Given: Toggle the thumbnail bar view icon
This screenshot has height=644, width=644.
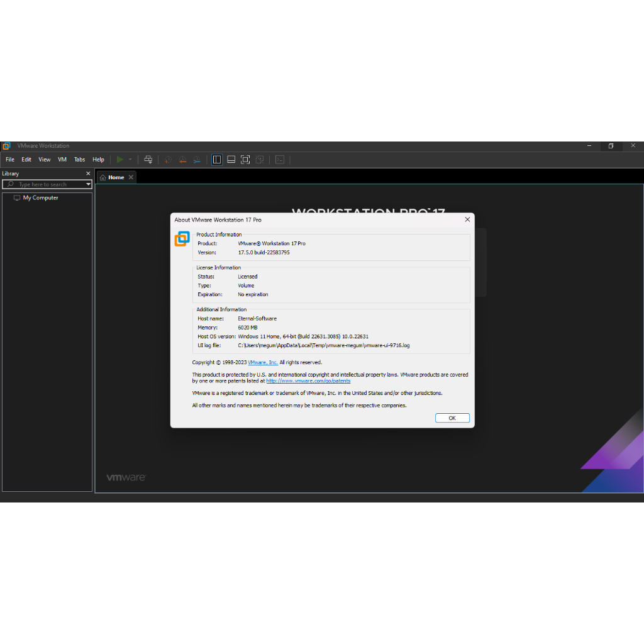Looking at the screenshot, I should 231,159.
